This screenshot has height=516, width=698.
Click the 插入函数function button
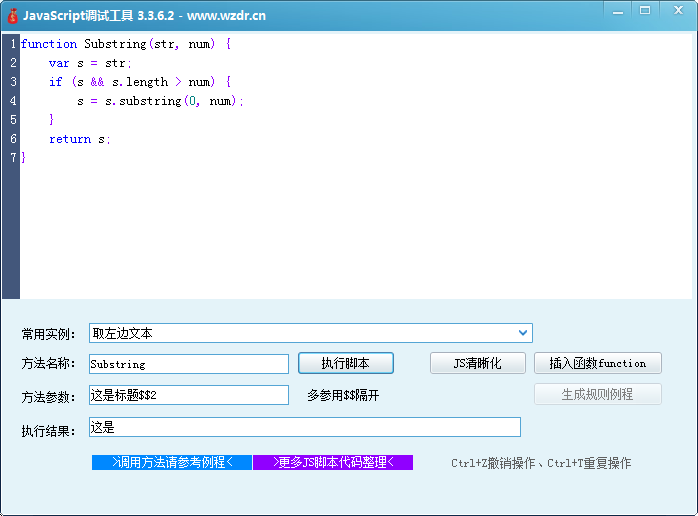click(x=597, y=363)
